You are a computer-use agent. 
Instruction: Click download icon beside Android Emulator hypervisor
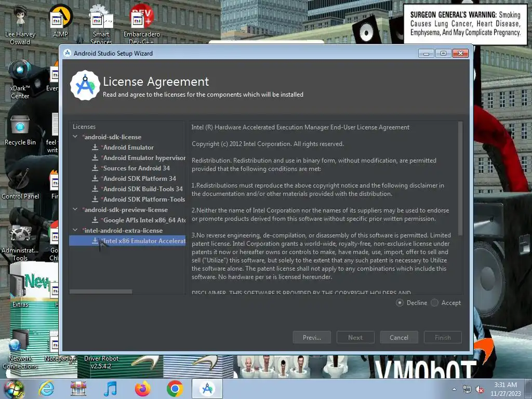tap(95, 157)
